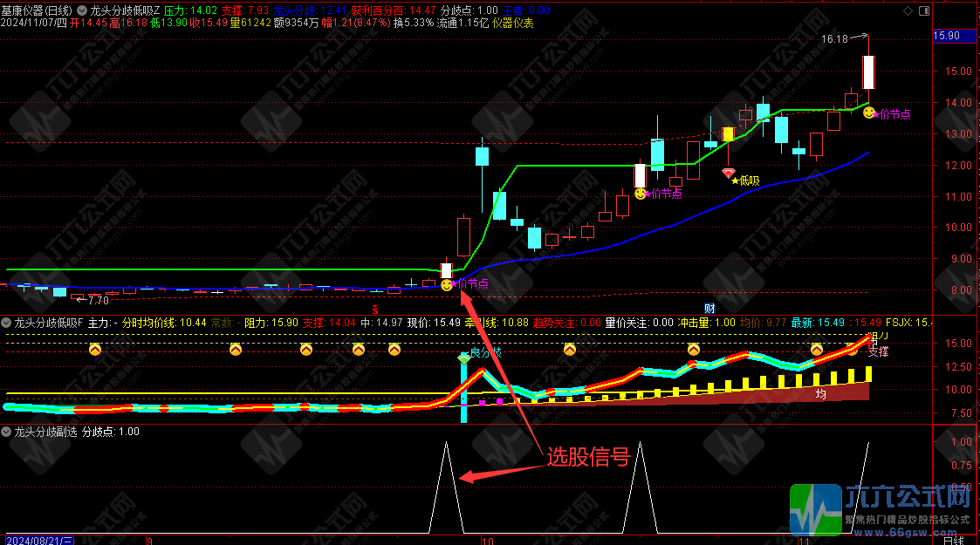
Task: Switch period via 日线 label at bottom
Action: click(953, 540)
